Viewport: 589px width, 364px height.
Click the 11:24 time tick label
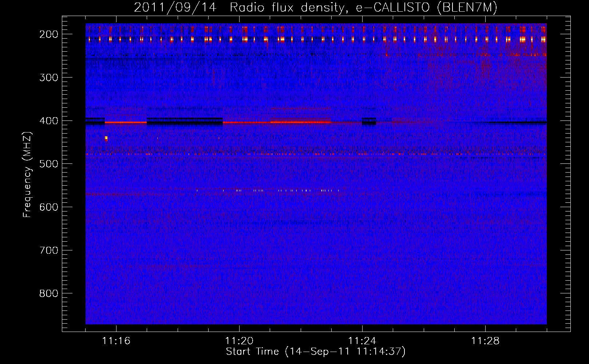pos(362,341)
